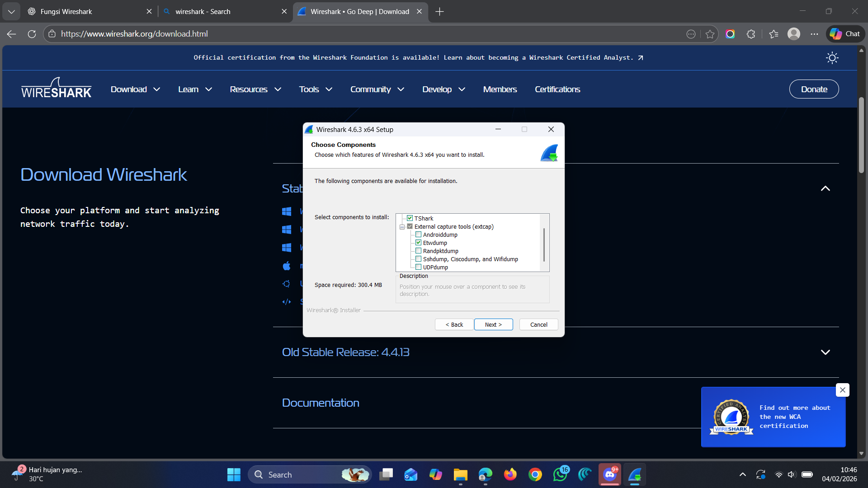868x488 pixels.
Task: Click the component list scrollbar
Action: [x=544, y=244]
